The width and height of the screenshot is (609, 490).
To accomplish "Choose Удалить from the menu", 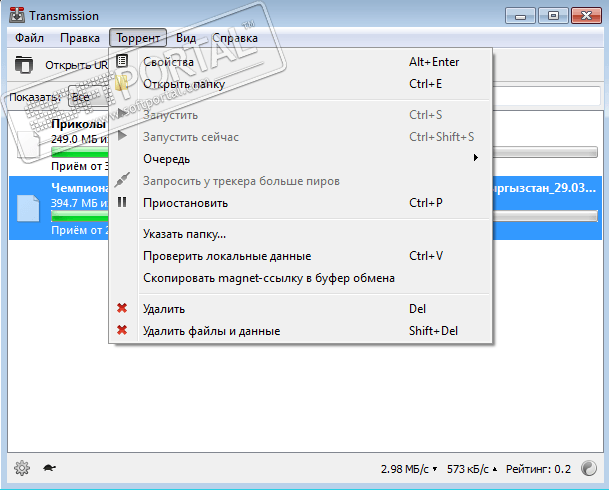I will [300, 309].
